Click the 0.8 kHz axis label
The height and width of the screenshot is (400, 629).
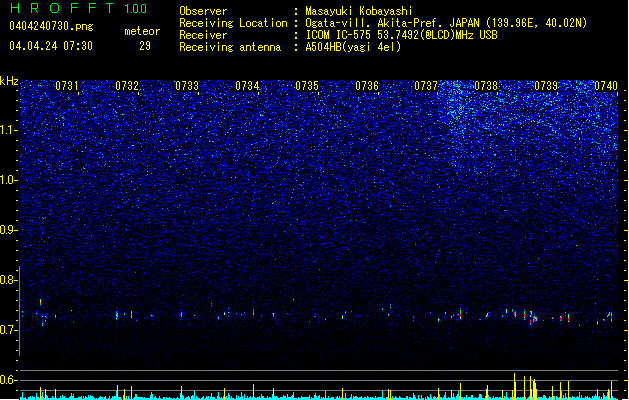[9, 280]
